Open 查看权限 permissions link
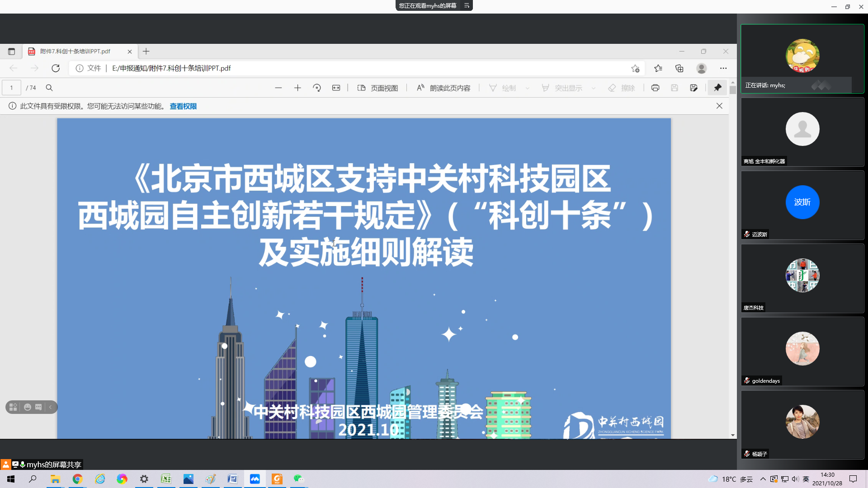Screen dimensions: 868x488 click(x=183, y=106)
